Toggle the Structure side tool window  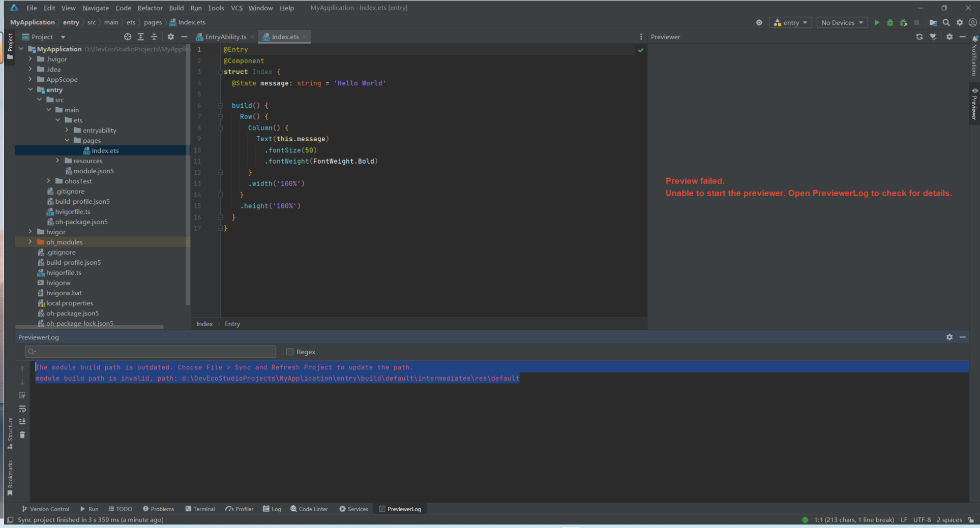10,433
